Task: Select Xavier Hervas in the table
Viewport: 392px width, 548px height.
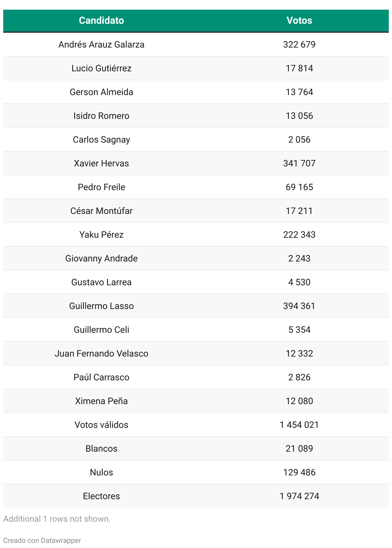Action: point(101,163)
